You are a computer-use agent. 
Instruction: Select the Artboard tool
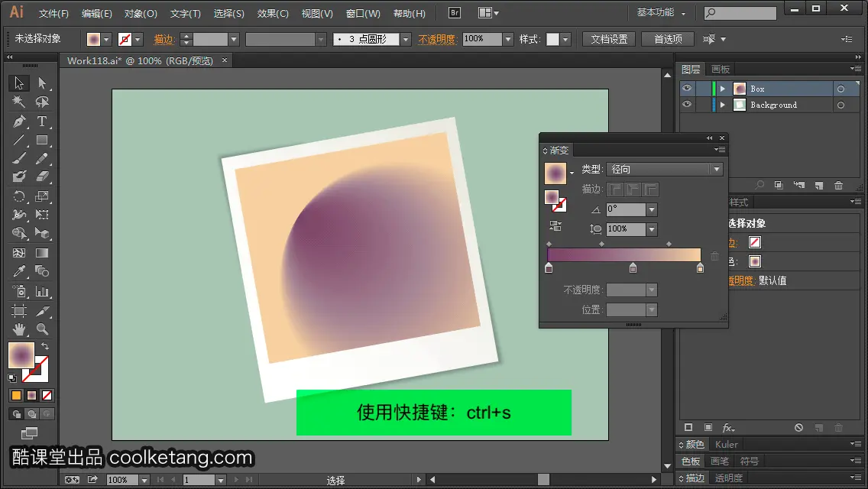[19, 311]
